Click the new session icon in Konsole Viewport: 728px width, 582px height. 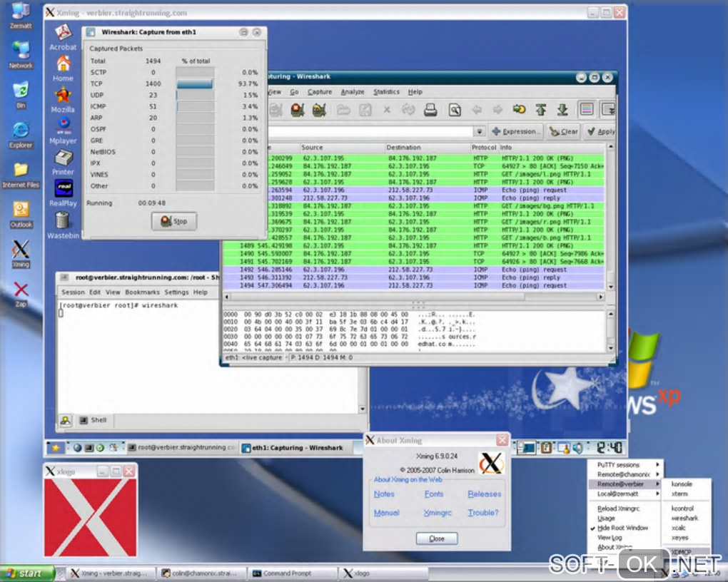click(66, 421)
